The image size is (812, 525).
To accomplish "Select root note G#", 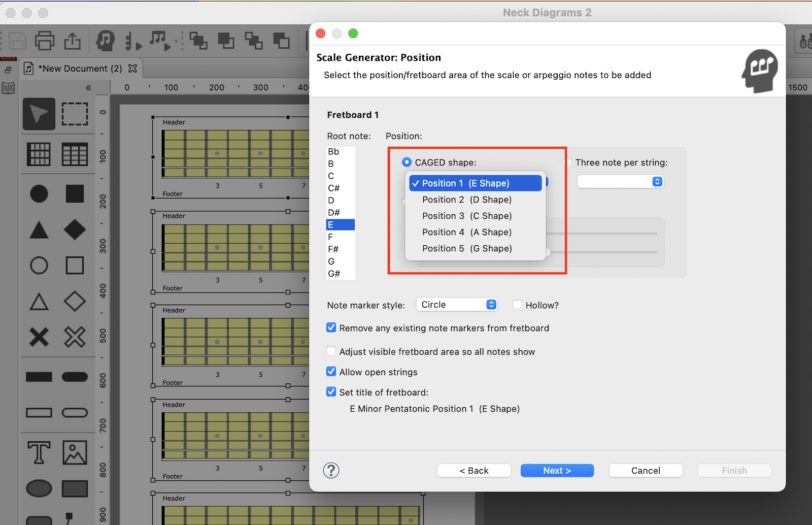I will coord(341,273).
